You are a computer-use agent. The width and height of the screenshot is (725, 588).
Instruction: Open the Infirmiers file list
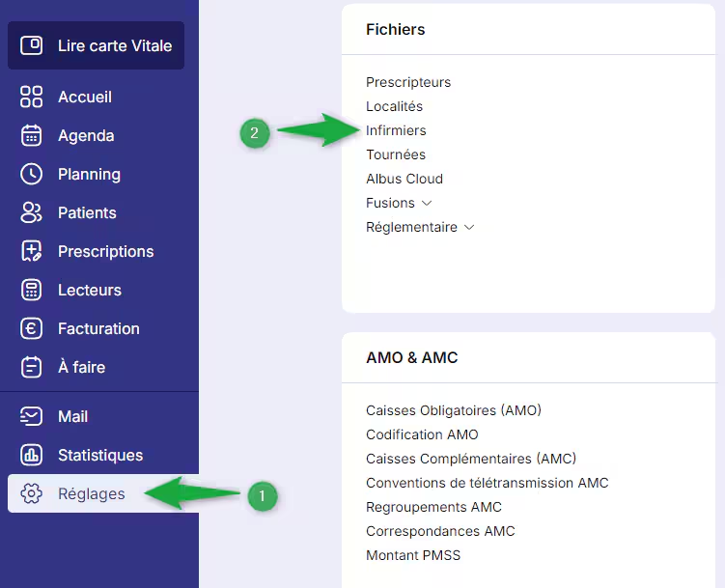click(396, 130)
